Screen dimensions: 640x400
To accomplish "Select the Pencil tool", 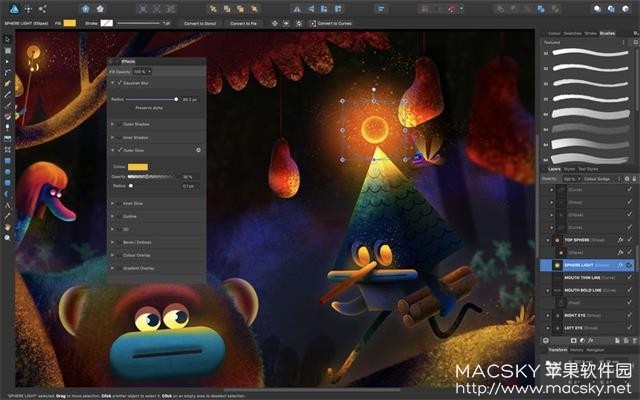I will (x=7, y=94).
